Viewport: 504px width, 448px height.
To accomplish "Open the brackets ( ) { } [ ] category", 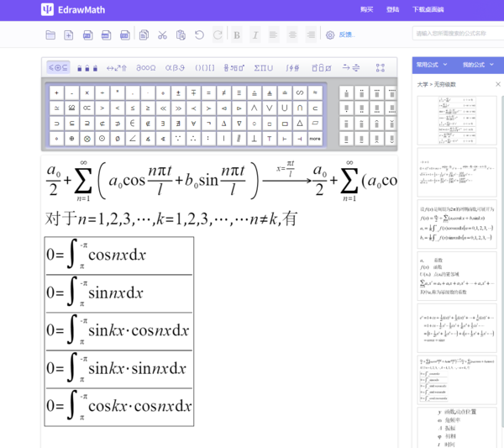I will [x=205, y=68].
